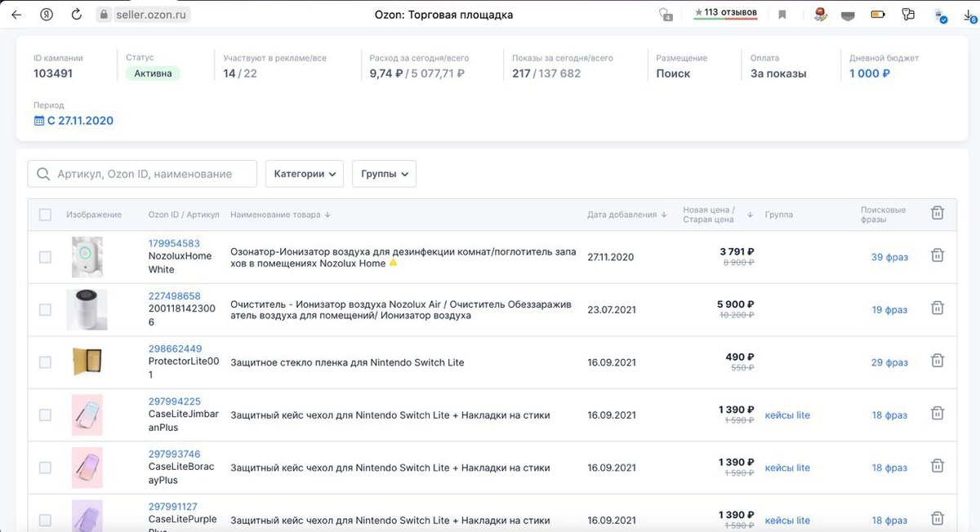980x532 pixels.
Task: Edit the daily budget 1 000 ₽
Action: click(x=869, y=73)
